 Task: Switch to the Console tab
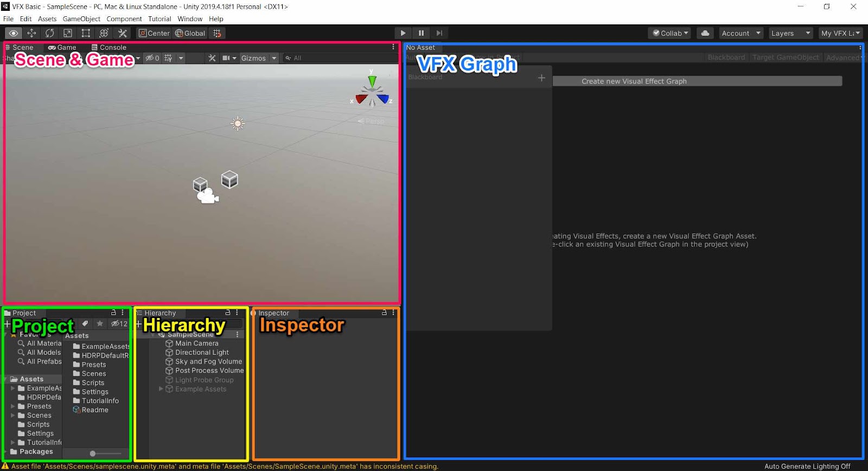pyautogui.click(x=109, y=47)
